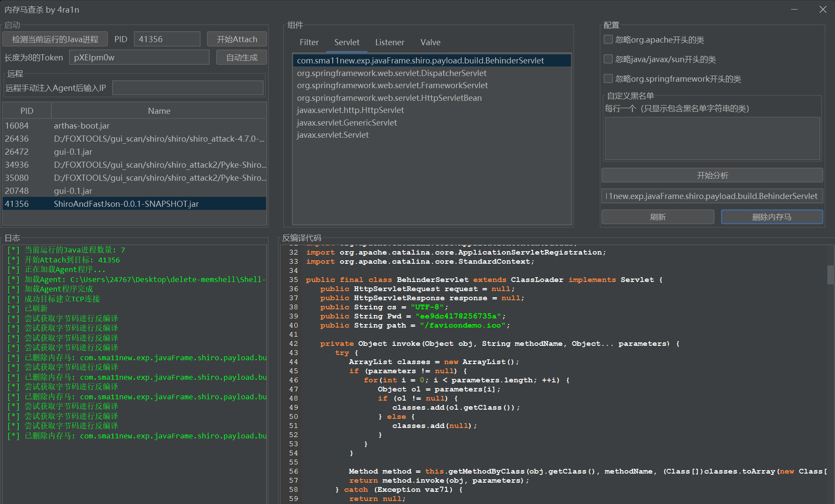
Task: Open the Listener tab
Action: tap(390, 42)
